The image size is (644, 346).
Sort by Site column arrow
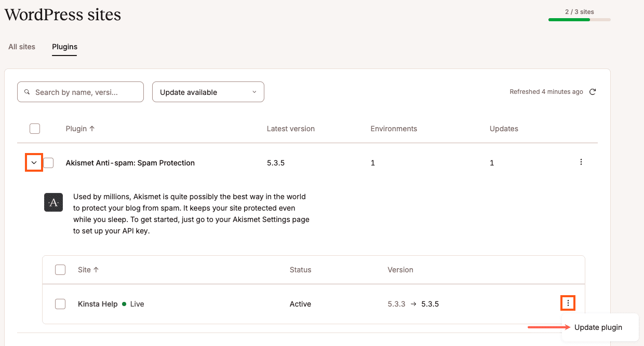coord(96,270)
